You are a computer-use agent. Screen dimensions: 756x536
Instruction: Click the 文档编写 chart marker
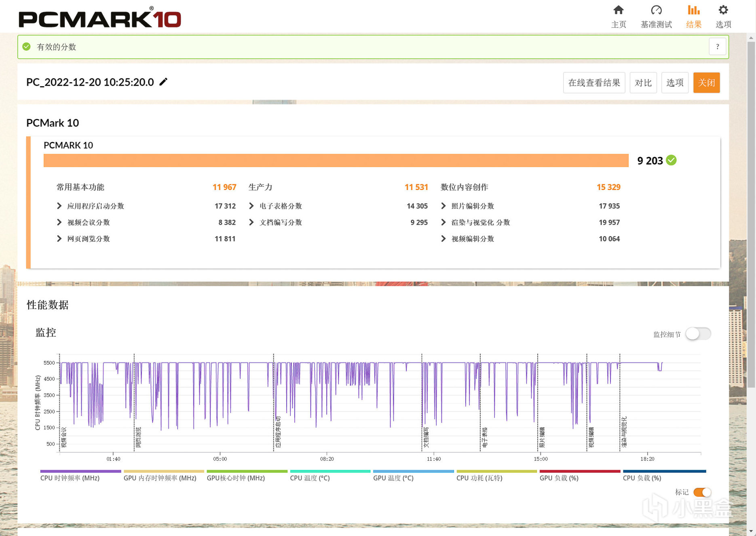pyautogui.click(x=426, y=437)
